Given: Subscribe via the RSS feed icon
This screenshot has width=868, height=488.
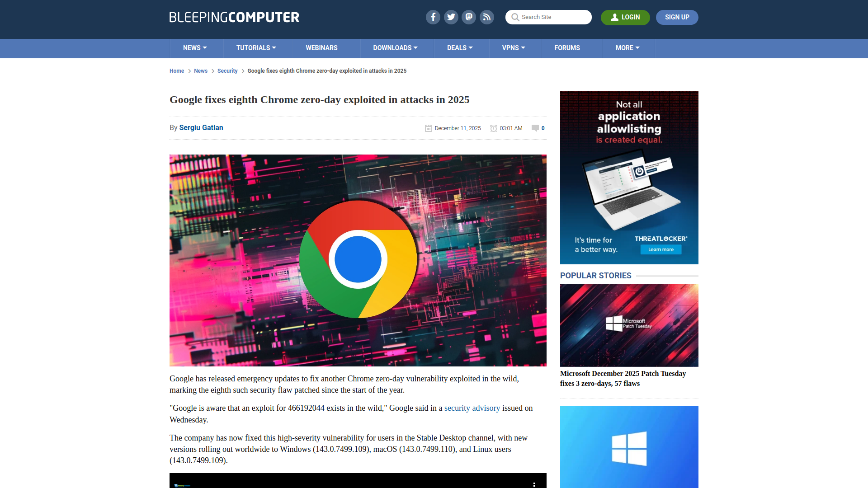Looking at the screenshot, I should [x=487, y=17].
